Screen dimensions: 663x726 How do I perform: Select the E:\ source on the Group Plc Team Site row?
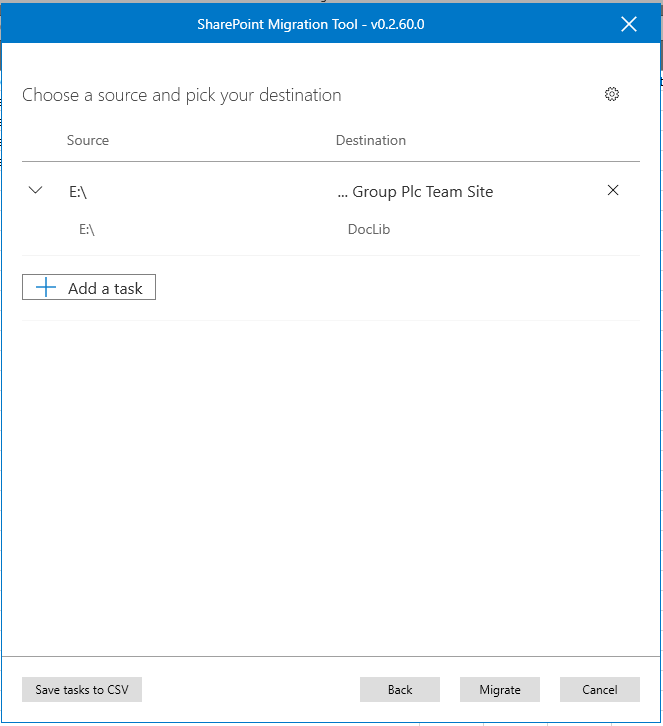[78, 192]
